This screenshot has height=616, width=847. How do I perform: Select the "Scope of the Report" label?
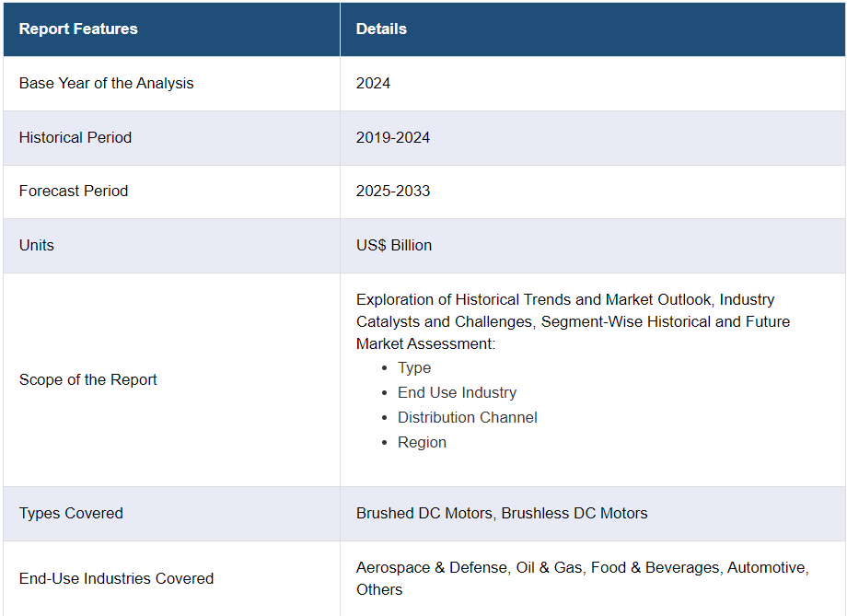(88, 379)
